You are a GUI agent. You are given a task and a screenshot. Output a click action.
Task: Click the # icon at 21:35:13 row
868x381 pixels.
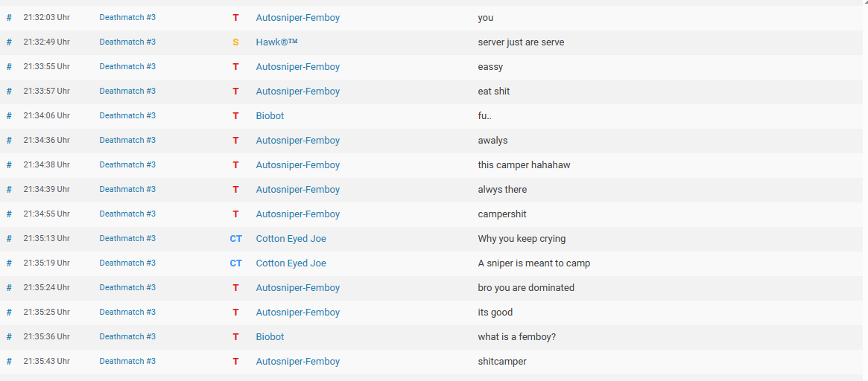9,238
